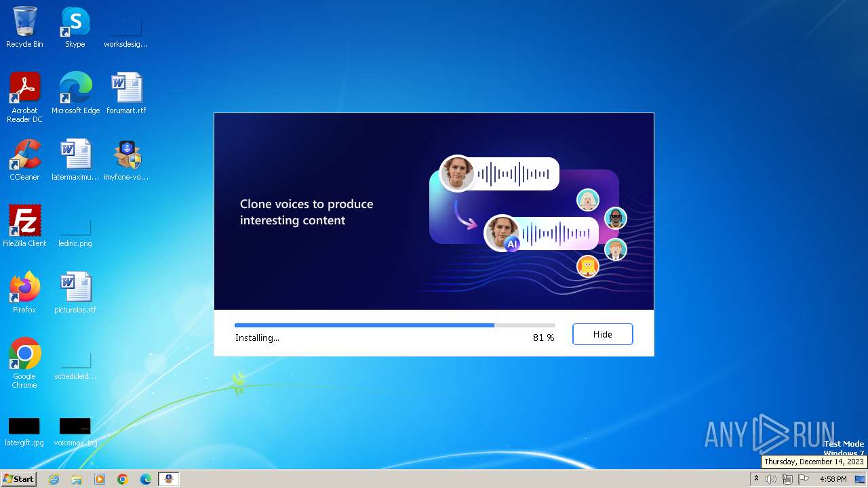Viewport: 868px width, 488px height.
Task: Open Microsoft Edge desktop shortcut
Action: tap(75, 94)
